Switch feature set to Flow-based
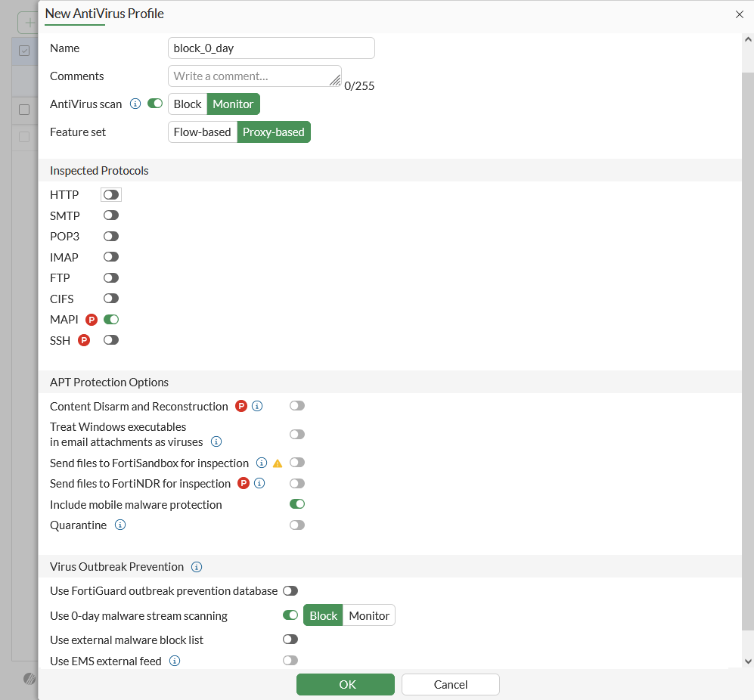 [x=202, y=132]
